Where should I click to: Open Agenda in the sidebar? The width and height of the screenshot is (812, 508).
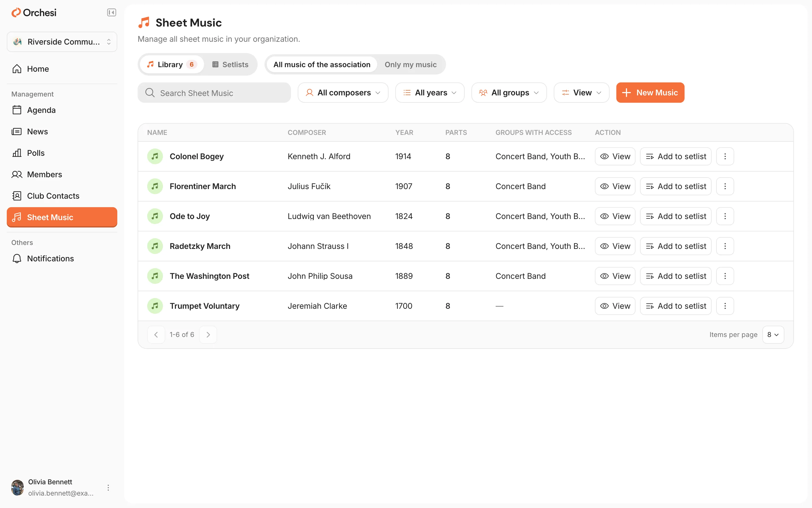(x=62, y=110)
